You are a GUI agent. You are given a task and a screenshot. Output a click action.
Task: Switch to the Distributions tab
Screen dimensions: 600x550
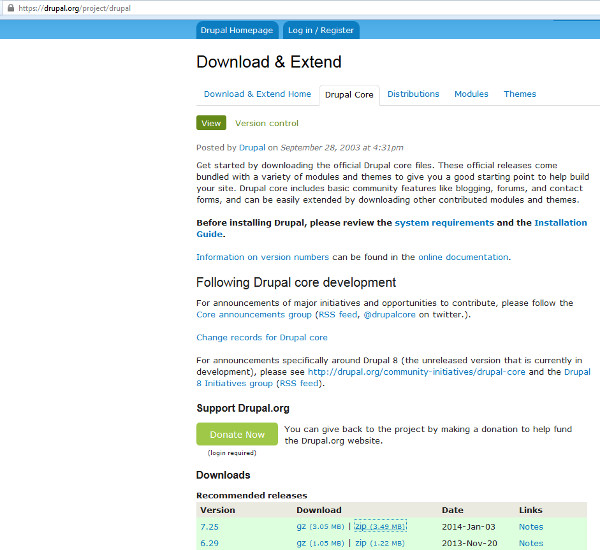pos(413,94)
